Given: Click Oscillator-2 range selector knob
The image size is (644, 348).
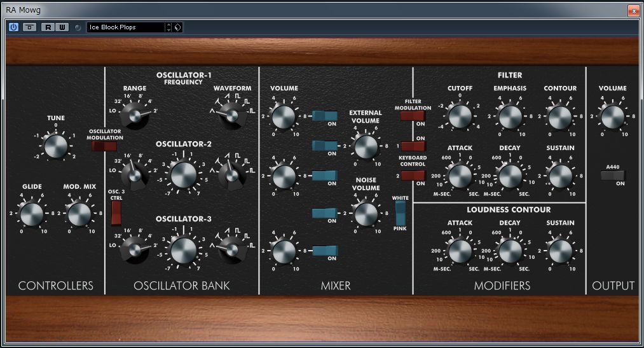Looking at the screenshot, I should pyautogui.click(x=135, y=176).
